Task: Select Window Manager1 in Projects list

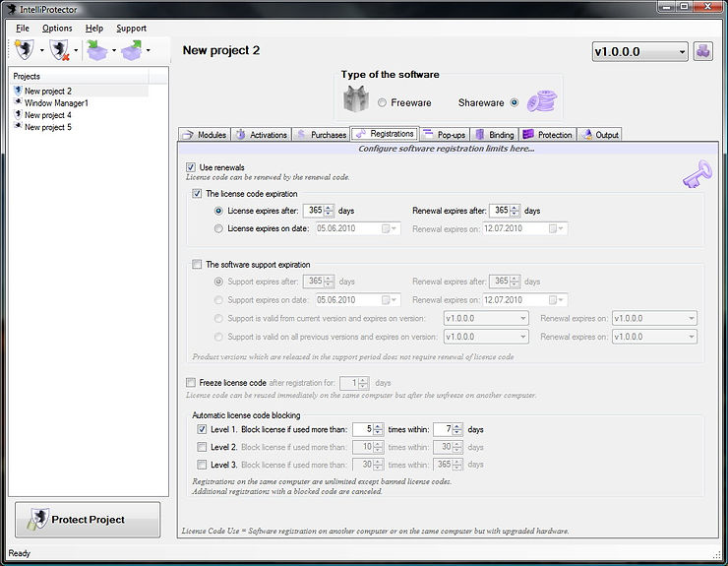Action: (x=56, y=103)
